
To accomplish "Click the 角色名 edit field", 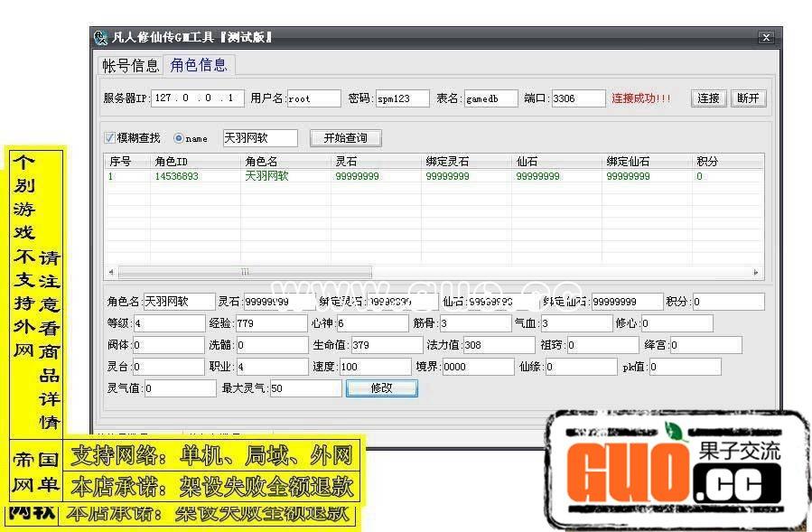I will tap(179, 302).
